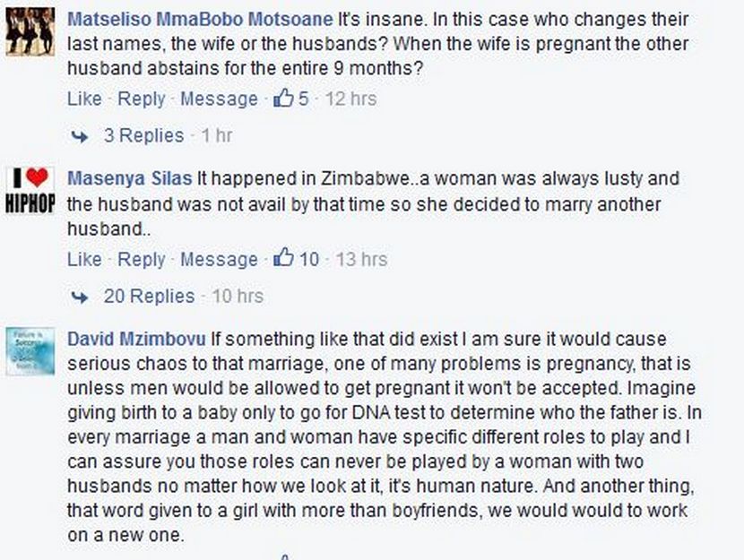
Task: Expand the 20 Replies thread
Action: [149, 296]
